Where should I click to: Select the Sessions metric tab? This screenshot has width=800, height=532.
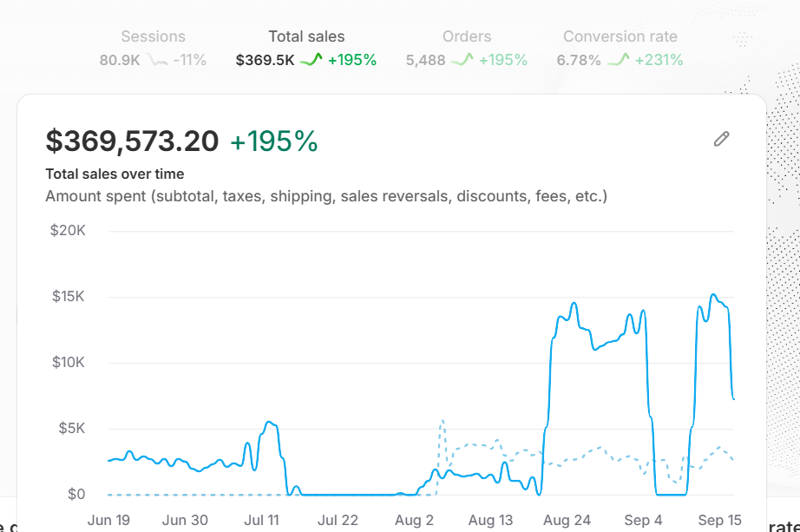pos(153,49)
